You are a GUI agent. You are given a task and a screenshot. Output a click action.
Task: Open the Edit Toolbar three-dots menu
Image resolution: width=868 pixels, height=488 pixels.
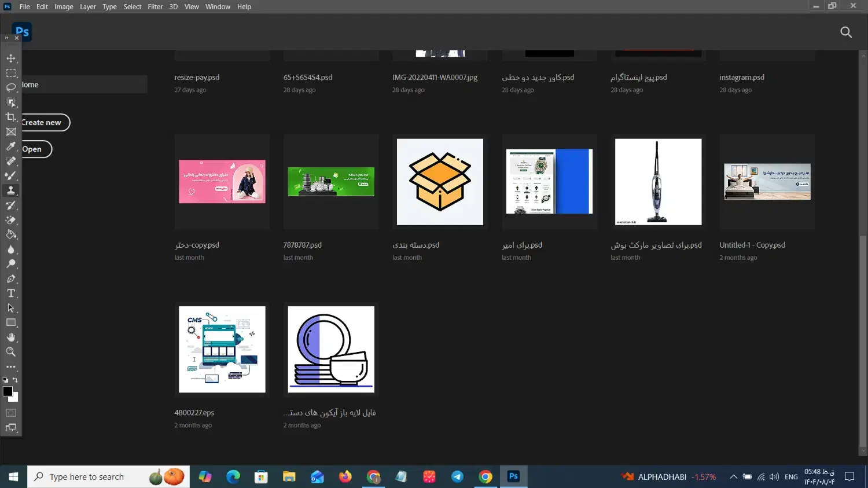11,367
